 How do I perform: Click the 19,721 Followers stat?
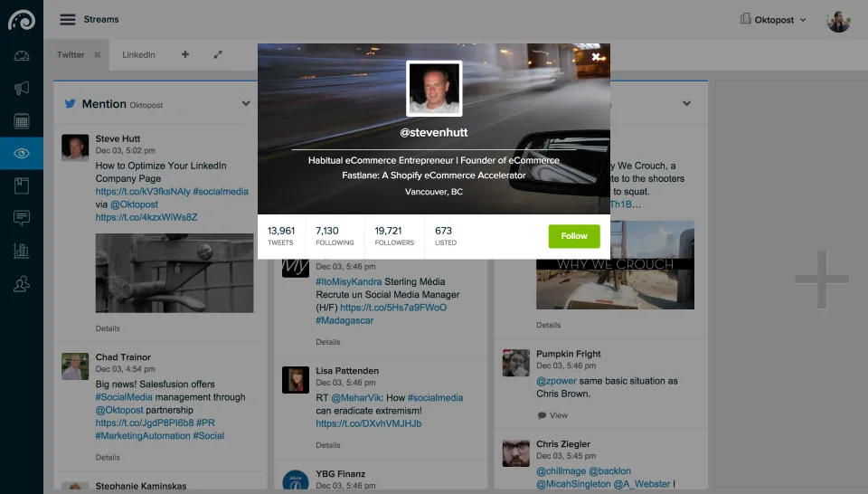point(394,236)
